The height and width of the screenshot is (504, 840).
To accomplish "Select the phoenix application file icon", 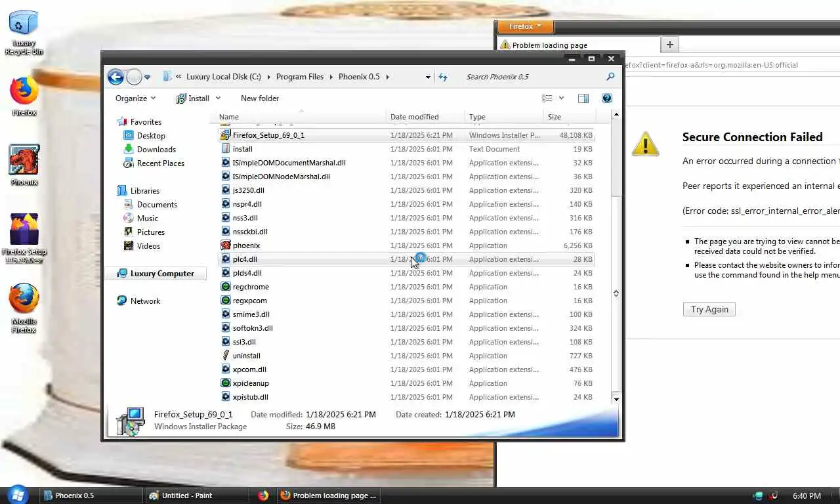I will [x=226, y=245].
